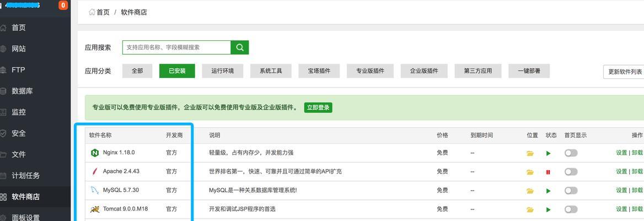
Task: Toggle 首页显示 switch for Nginx
Action: 571,152
